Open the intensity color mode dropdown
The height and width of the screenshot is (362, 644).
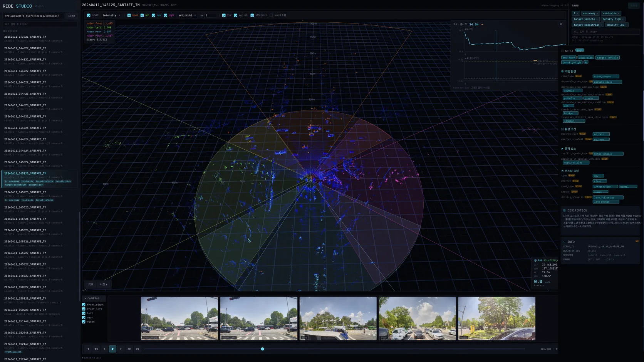[112, 15]
